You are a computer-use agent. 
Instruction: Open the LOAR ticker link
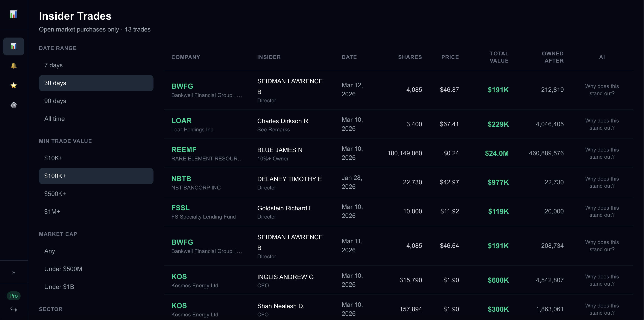(x=181, y=121)
